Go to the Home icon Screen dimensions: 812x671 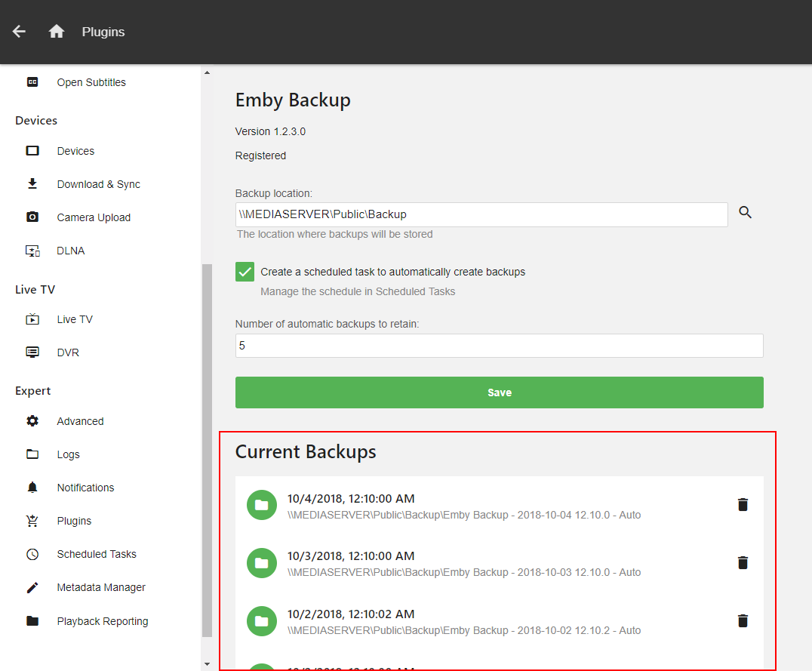(x=57, y=32)
